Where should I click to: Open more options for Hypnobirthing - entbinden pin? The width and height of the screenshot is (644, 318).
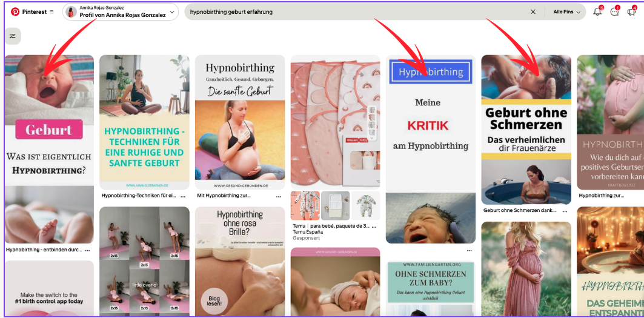87,250
